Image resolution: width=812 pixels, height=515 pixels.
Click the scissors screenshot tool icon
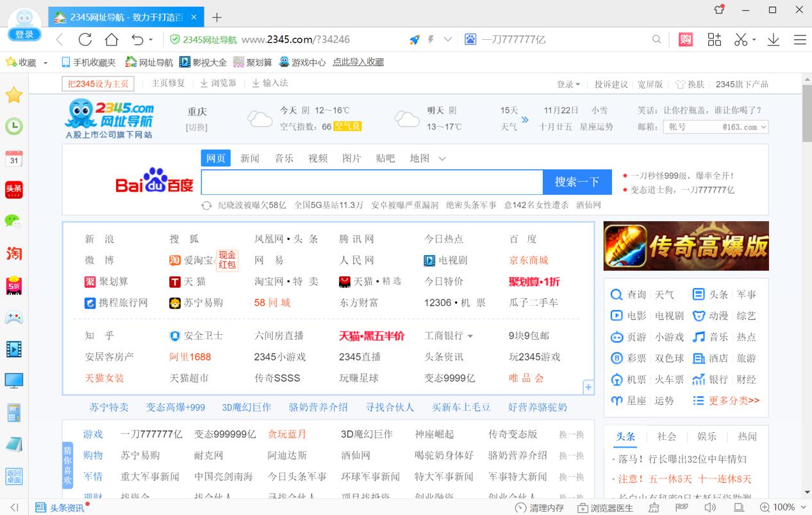741,40
